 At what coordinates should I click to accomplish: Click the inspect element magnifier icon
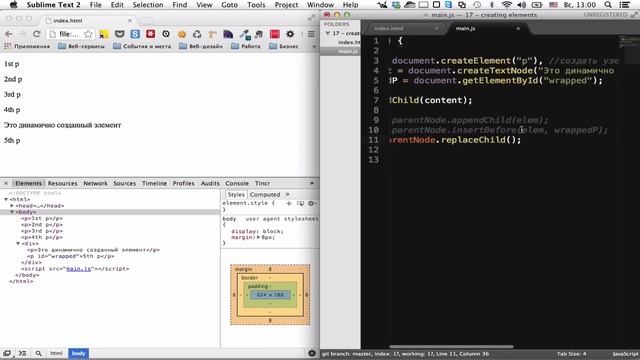tap(38, 353)
